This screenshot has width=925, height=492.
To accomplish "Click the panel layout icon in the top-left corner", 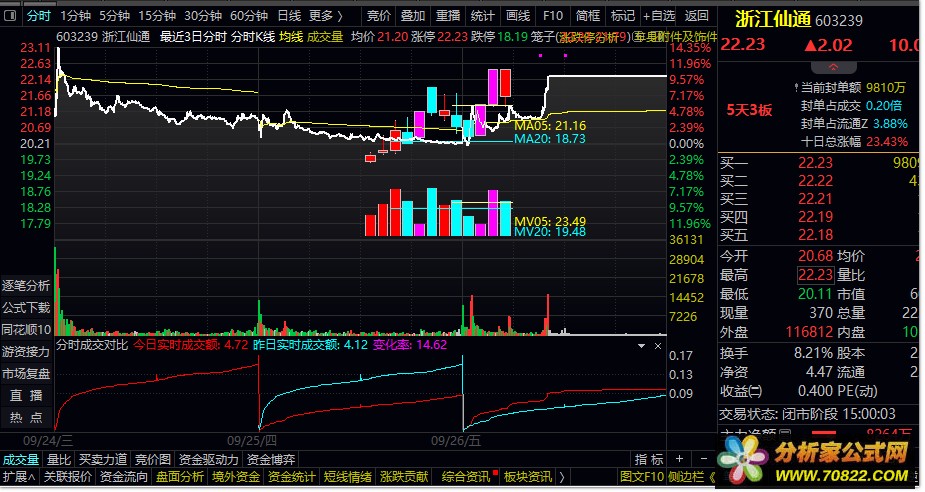I will pyautogui.click(x=10, y=16).
